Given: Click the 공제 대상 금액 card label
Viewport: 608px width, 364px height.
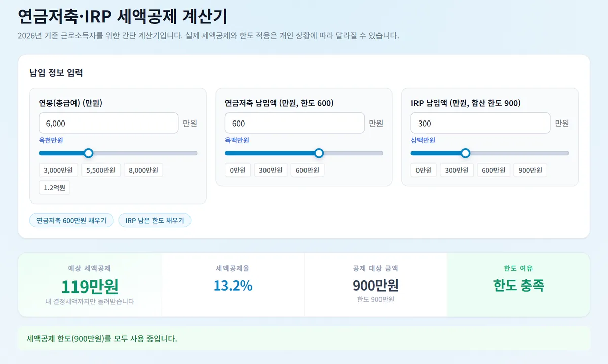Looking at the screenshot, I should click(x=375, y=268).
